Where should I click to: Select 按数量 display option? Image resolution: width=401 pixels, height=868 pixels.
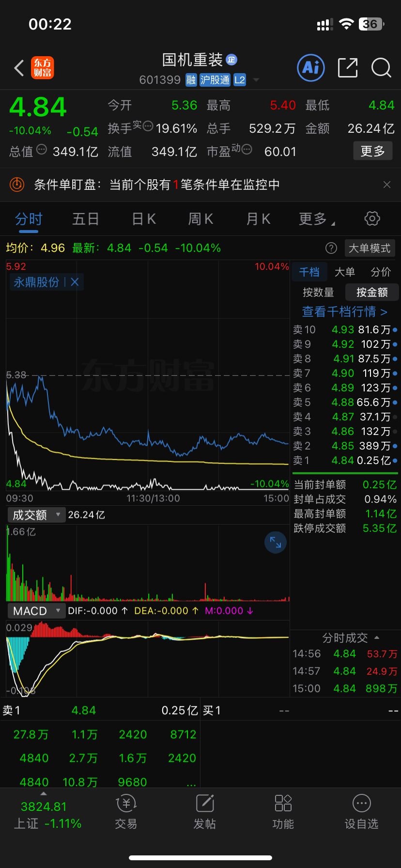[318, 292]
